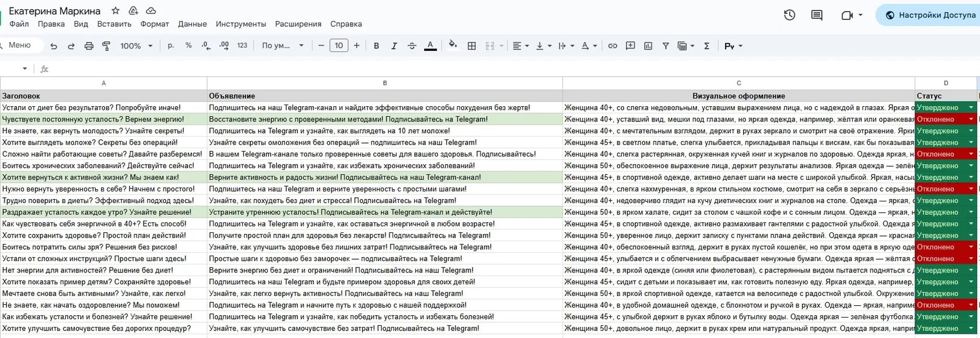Select column C header
This screenshot has width=980, height=338.
tap(739, 83)
